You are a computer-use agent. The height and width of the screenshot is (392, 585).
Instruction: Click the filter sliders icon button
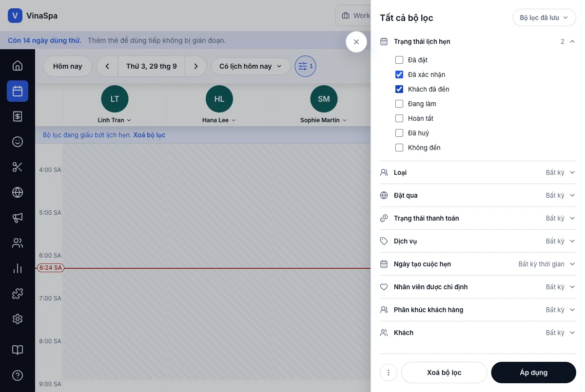305,66
